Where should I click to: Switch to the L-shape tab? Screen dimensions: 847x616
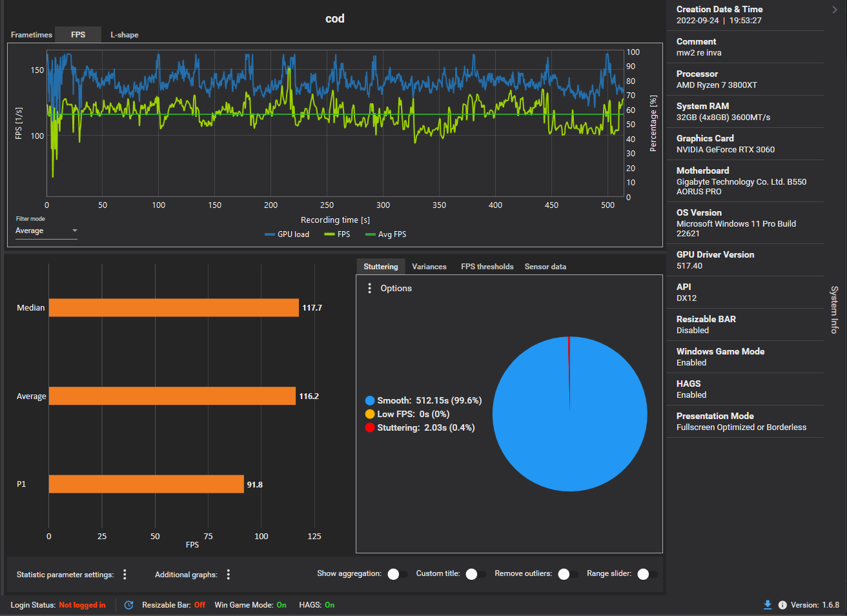tap(125, 35)
